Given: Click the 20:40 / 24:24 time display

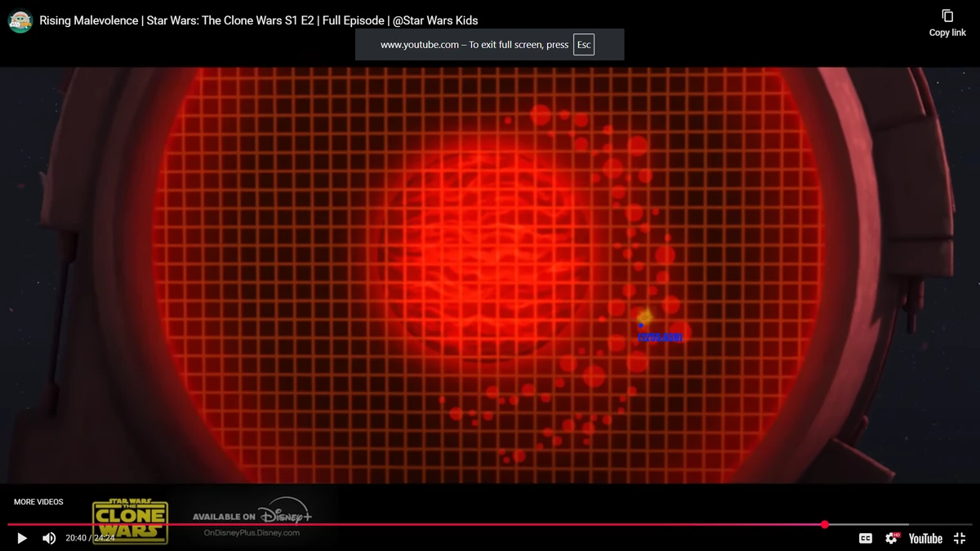Looking at the screenshot, I should pos(90,538).
